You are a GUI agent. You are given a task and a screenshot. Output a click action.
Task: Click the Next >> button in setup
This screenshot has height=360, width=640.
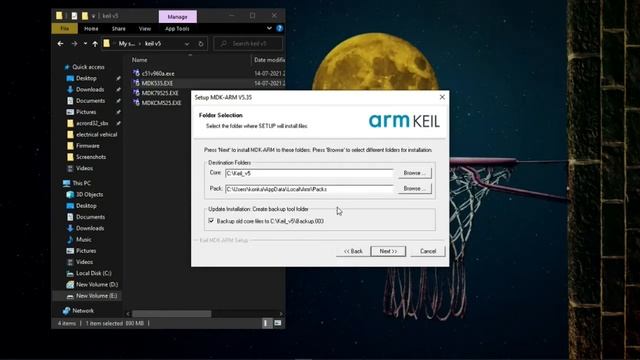point(388,251)
